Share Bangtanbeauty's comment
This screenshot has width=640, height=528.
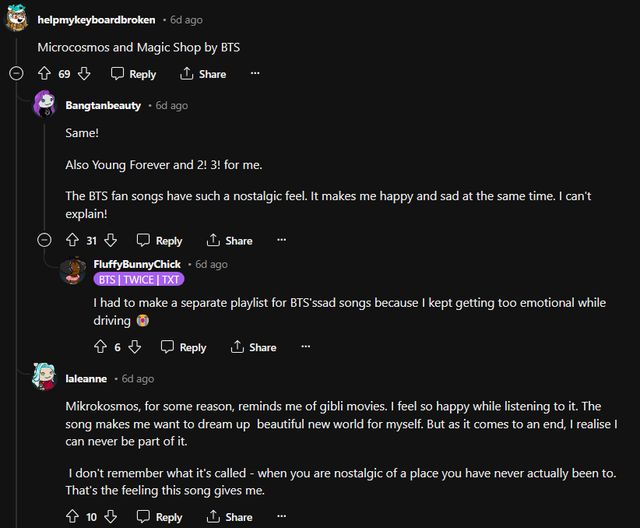[x=229, y=240]
